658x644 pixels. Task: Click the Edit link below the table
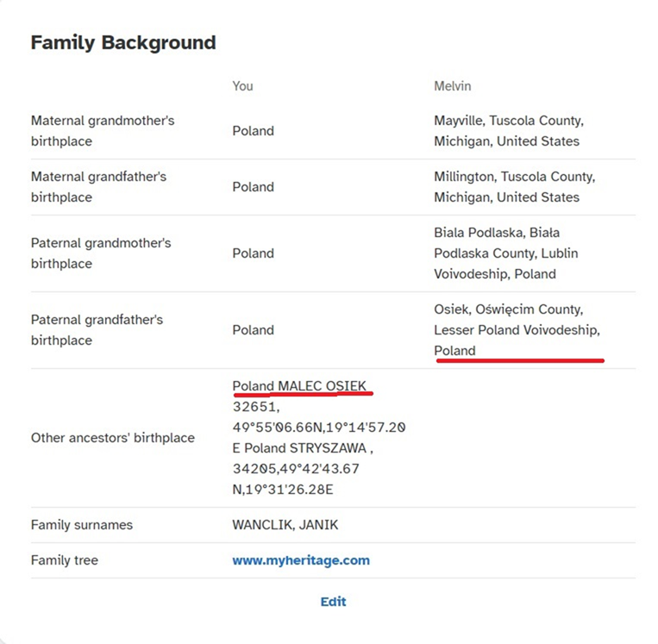point(333,602)
